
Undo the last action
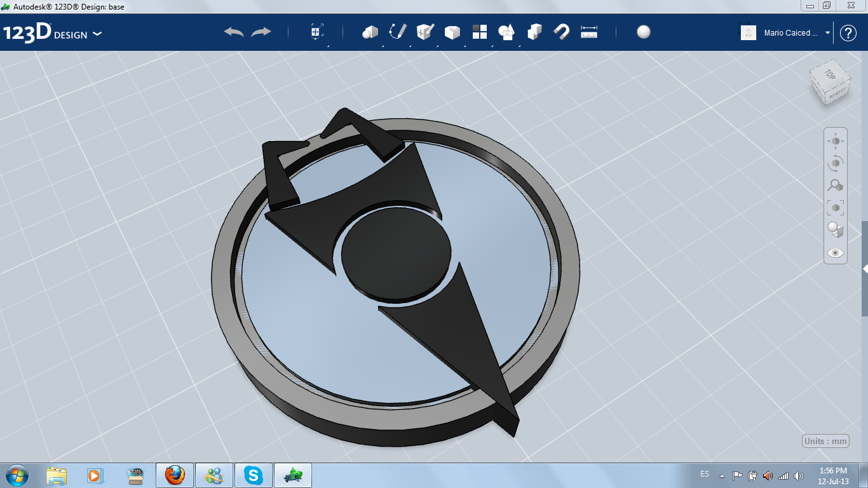(234, 32)
